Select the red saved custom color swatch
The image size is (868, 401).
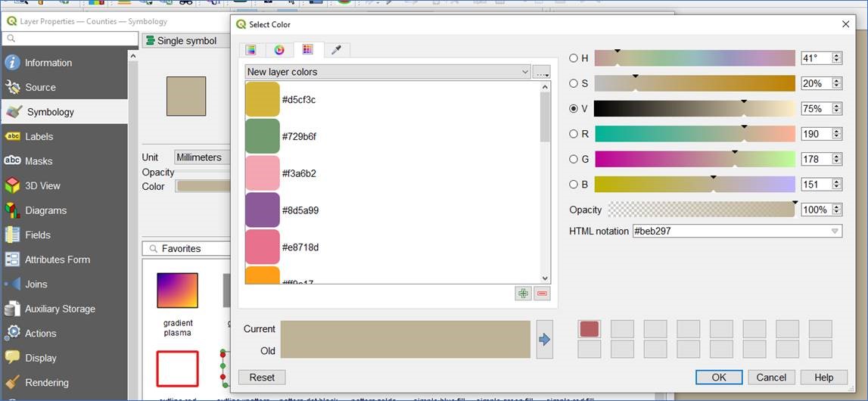coord(590,329)
